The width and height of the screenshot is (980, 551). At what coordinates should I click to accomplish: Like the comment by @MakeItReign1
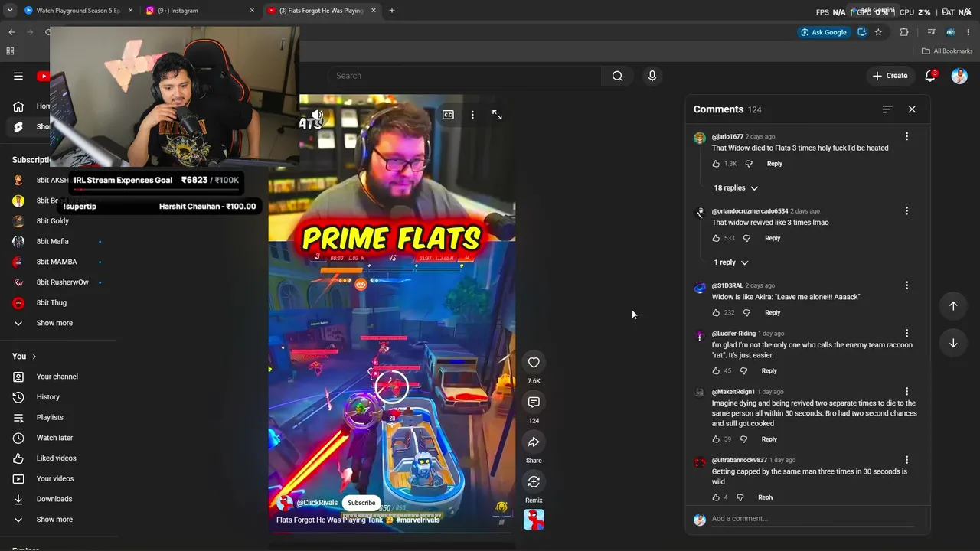[716, 439]
